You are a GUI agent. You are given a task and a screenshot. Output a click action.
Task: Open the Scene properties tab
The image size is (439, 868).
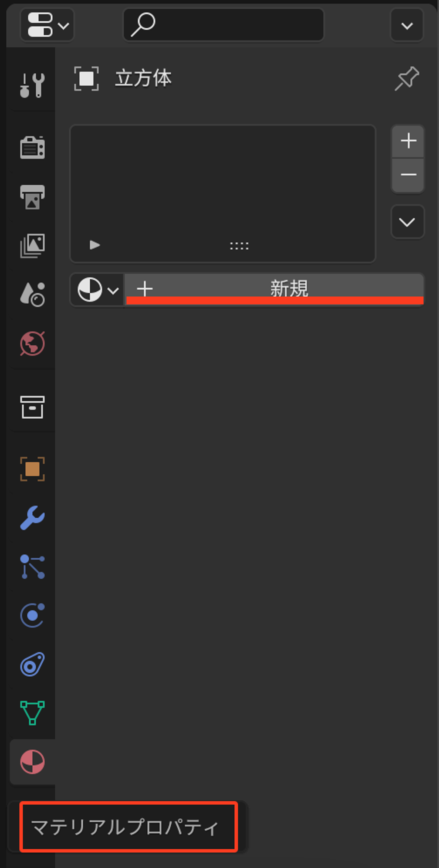[x=32, y=295]
